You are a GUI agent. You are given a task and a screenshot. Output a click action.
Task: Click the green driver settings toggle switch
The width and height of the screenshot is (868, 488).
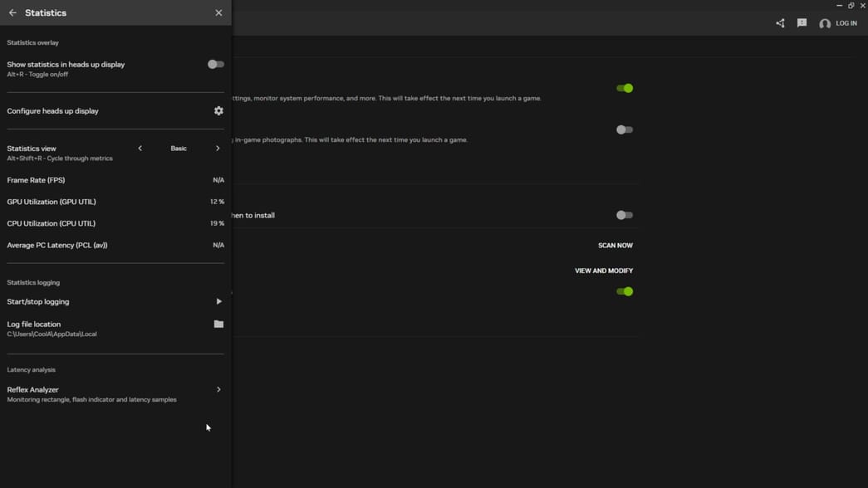(x=625, y=291)
